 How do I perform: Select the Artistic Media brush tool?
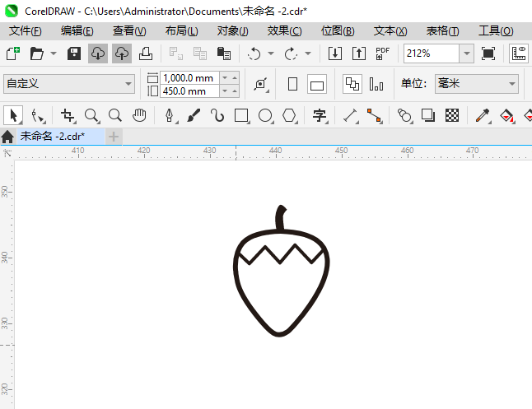click(194, 115)
